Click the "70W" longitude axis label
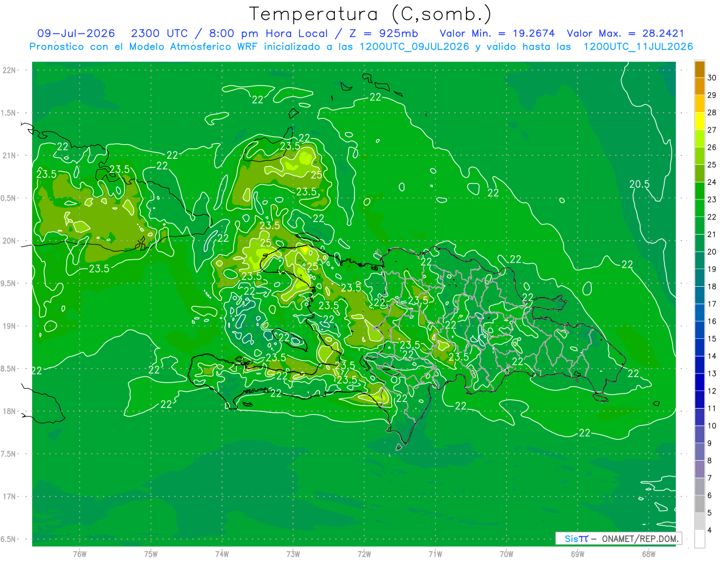 click(507, 554)
